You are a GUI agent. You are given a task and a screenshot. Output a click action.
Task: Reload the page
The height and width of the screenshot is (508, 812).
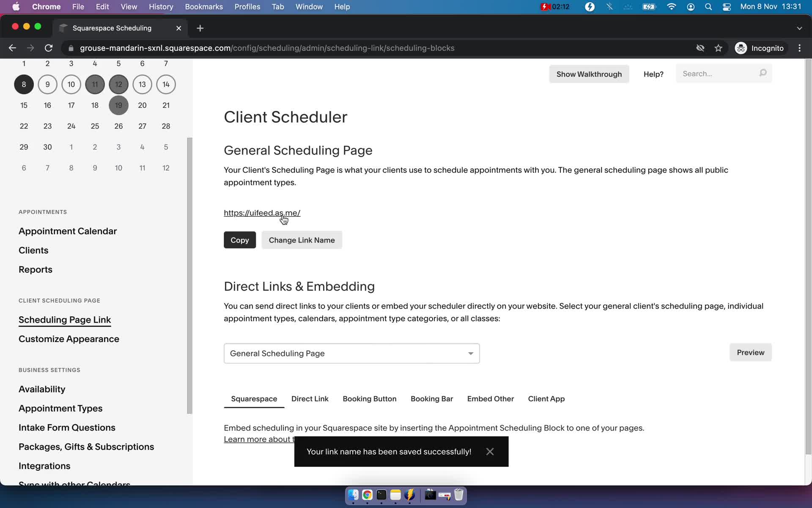coord(49,48)
